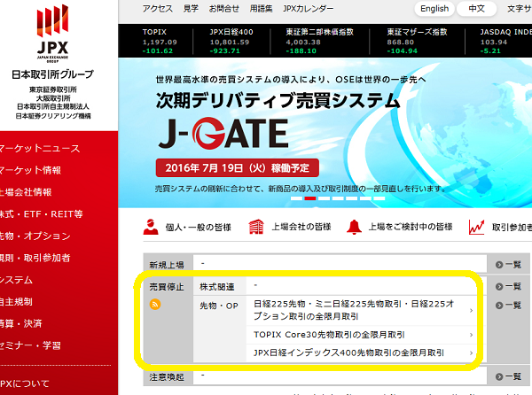Click the 東証マザーズ指数 ticker
532x395 pixels.
coord(417,42)
